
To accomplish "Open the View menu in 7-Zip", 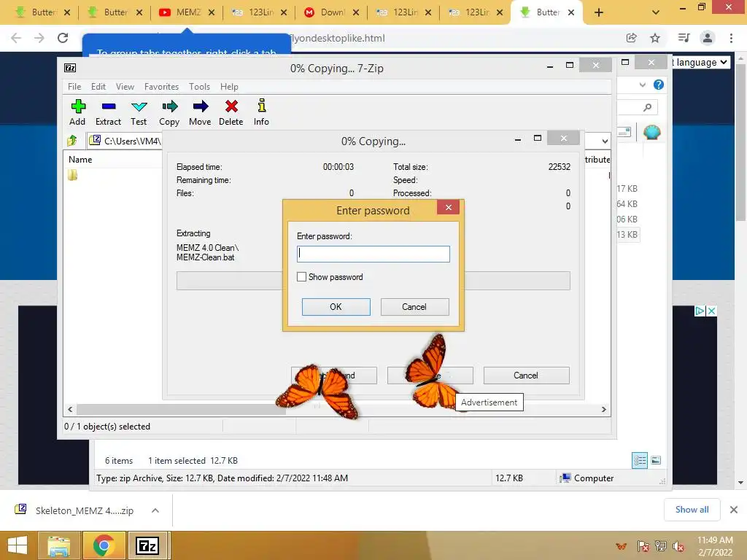I will [x=125, y=87].
